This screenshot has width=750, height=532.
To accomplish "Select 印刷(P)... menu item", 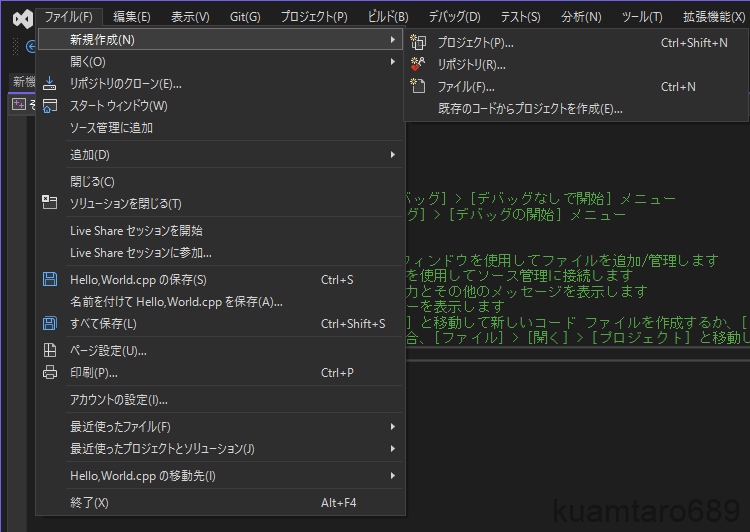I will 220,373.
